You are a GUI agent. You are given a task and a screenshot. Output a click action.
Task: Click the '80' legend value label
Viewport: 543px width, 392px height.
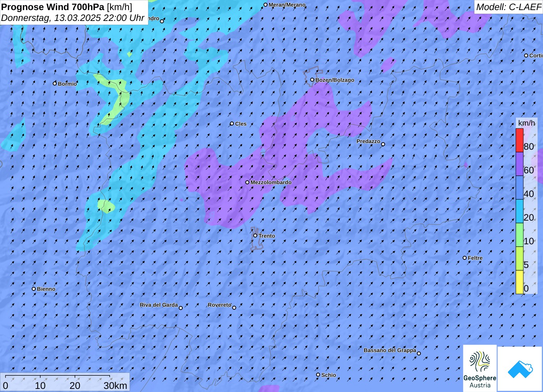529,147
